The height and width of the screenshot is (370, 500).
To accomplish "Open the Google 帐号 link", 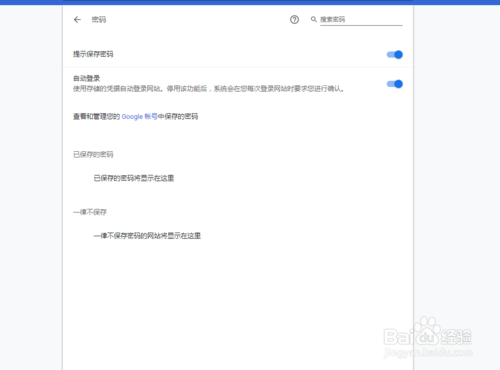I will tap(139, 117).
